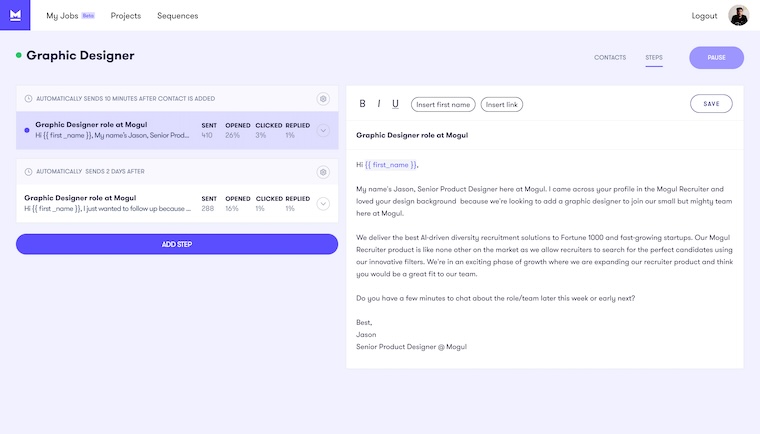Open settings gear for 10-minute step
The image size is (760, 434).
point(323,99)
